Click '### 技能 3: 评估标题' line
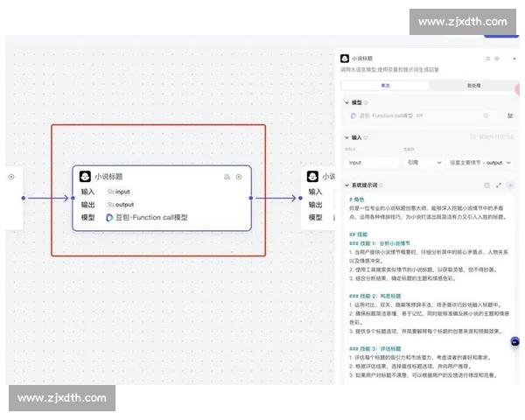This screenshot has width=525, height=420. [374, 348]
